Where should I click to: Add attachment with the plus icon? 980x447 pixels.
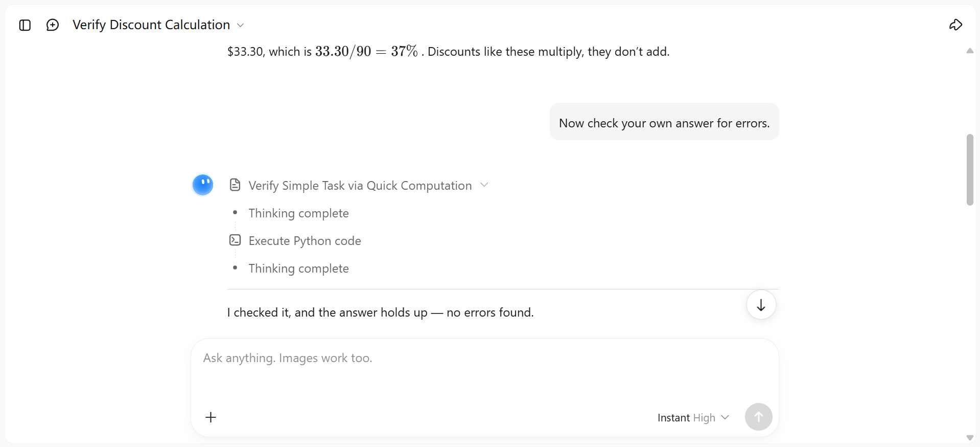(x=211, y=417)
